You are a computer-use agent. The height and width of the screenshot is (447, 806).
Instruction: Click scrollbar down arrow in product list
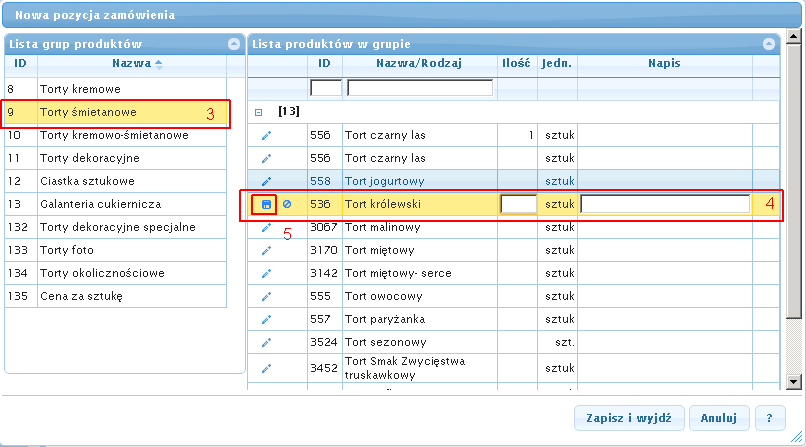coord(792,381)
